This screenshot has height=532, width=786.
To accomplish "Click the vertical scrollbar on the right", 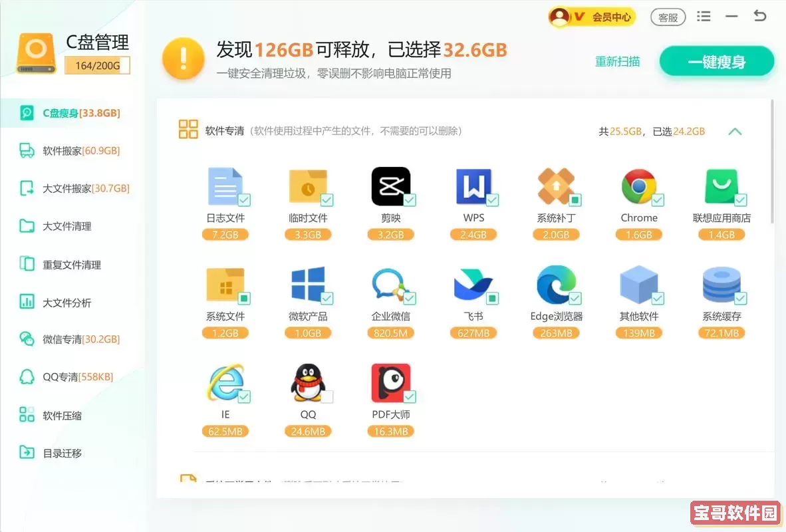I will 772,160.
